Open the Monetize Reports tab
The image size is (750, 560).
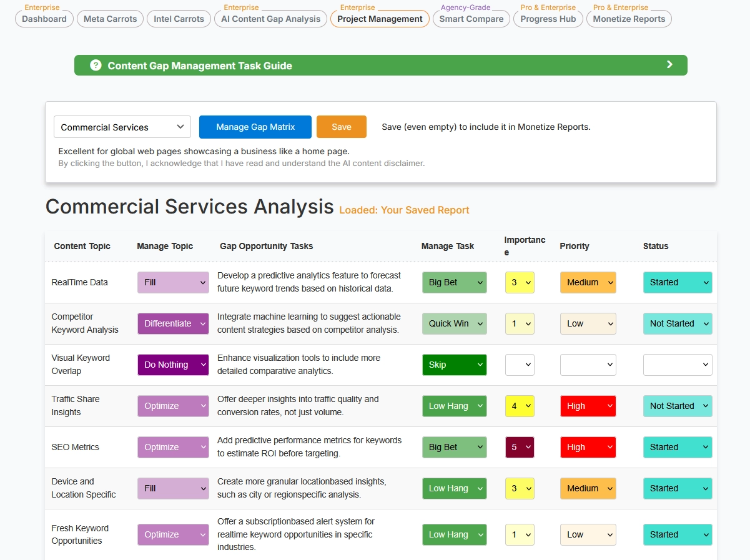(629, 19)
